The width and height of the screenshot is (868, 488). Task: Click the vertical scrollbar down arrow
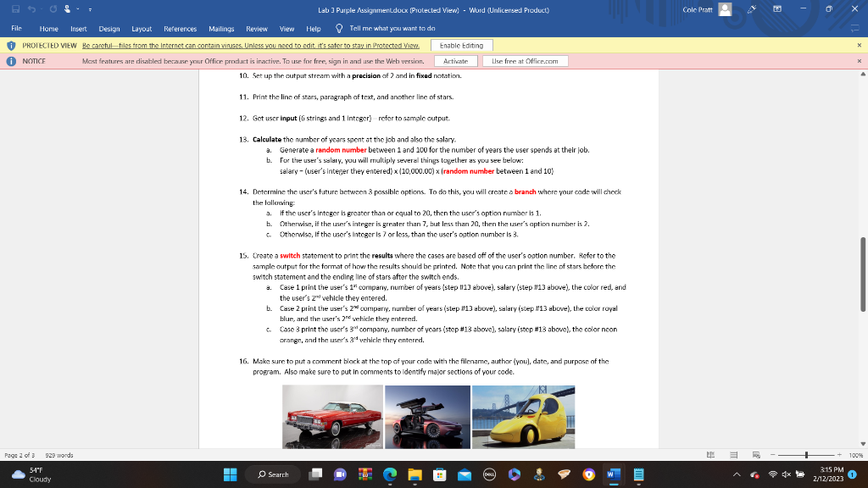(863, 444)
